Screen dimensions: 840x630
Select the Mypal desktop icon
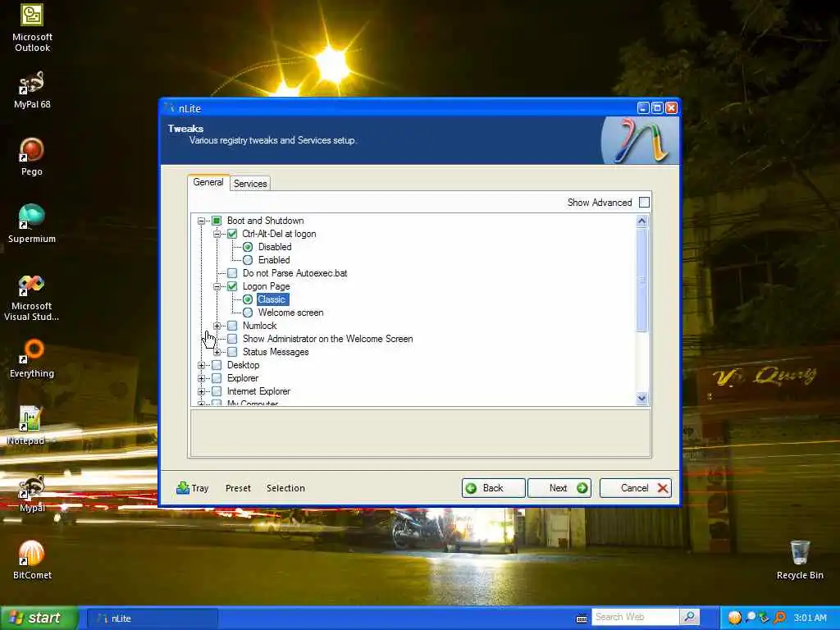(x=32, y=493)
